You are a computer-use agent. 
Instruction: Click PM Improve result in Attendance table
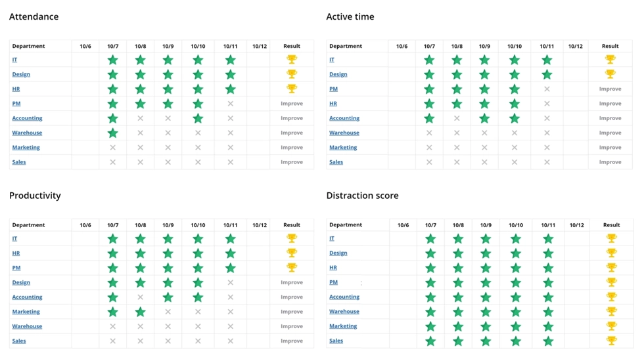[292, 104]
